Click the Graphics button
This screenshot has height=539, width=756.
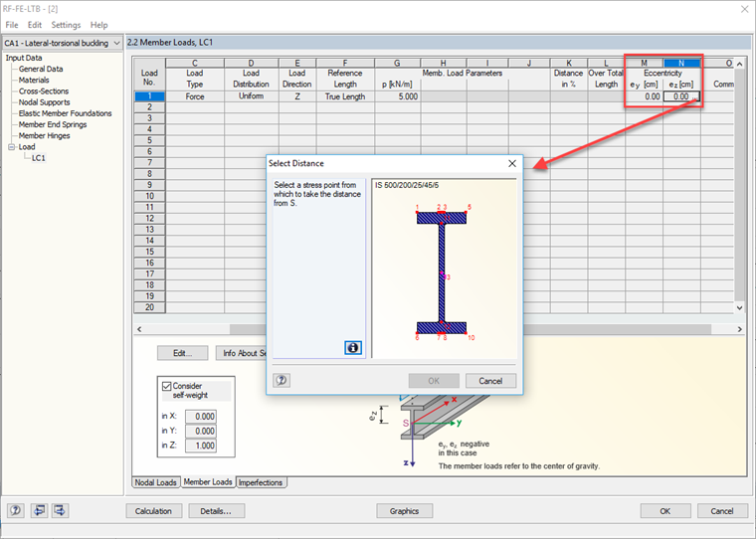[404, 511]
